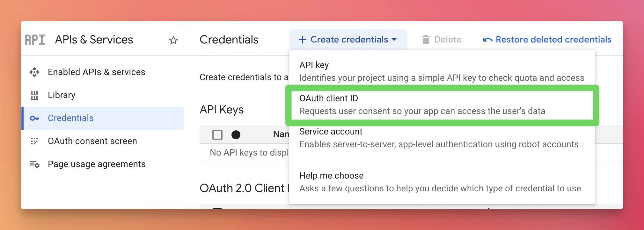Screen dimensions: 644x230
Task: Click the Credentials key icon
Action: 35,118
